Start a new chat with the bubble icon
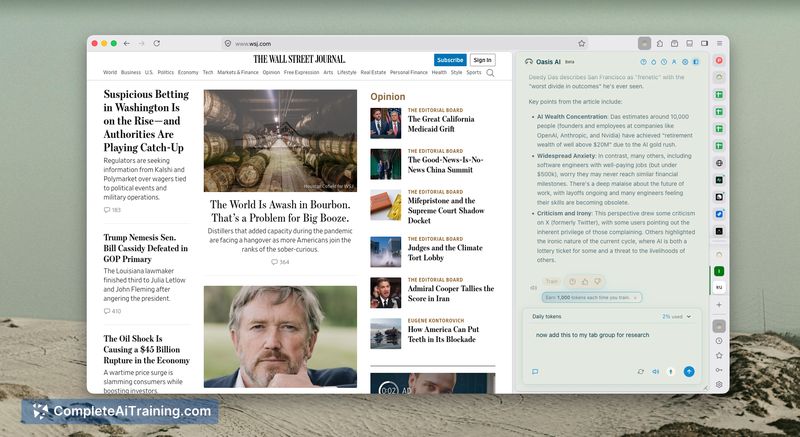 coord(535,372)
